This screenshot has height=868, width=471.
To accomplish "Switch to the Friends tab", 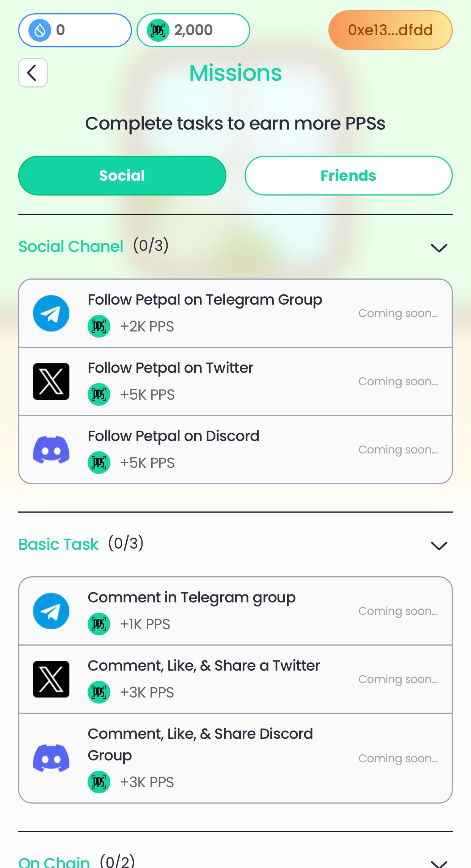I will [348, 175].
